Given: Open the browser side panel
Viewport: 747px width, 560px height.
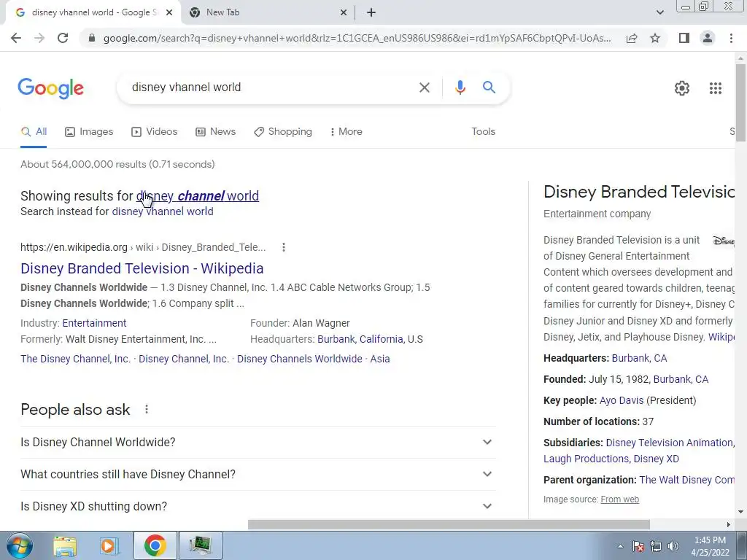Looking at the screenshot, I should click(684, 38).
